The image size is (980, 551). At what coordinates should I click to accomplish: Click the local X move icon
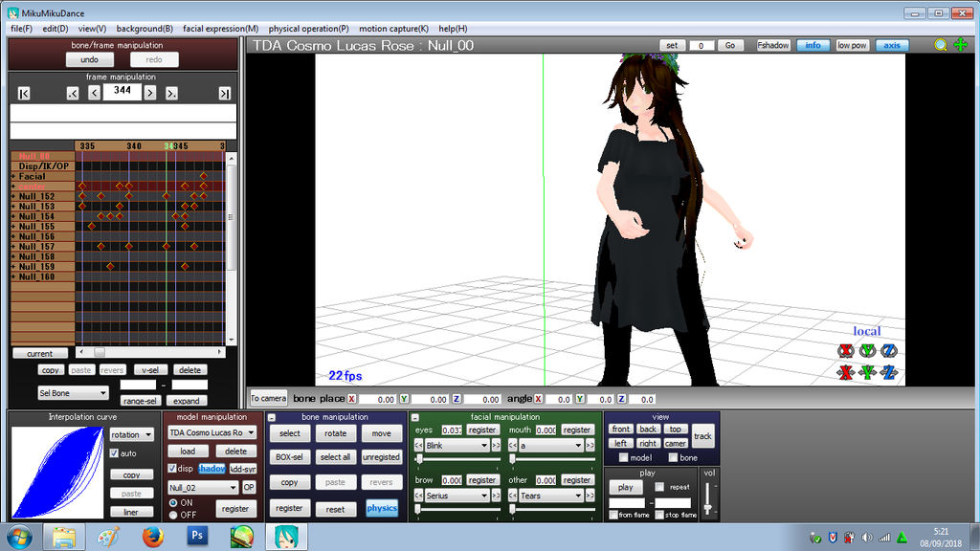click(x=846, y=372)
